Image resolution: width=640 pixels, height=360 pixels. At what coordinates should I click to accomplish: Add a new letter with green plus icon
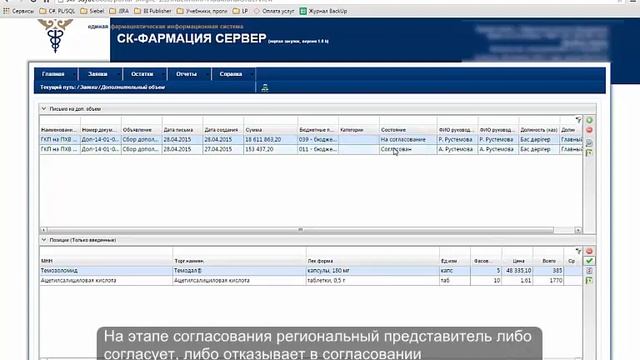coord(589,120)
